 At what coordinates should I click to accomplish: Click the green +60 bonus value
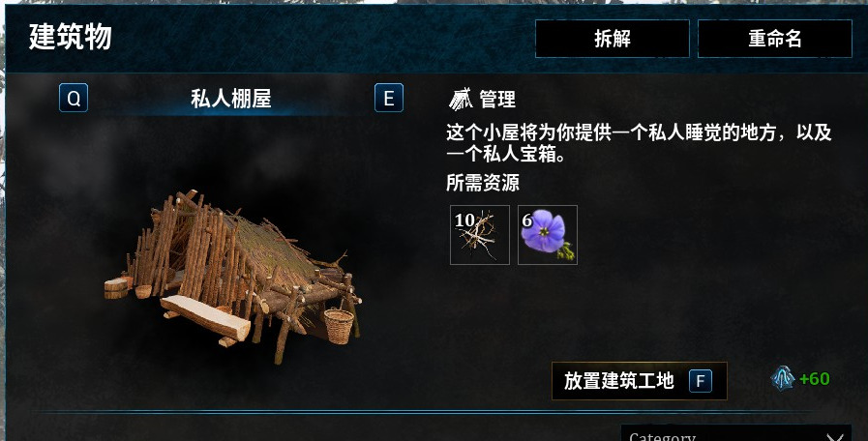(x=815, y=379)
